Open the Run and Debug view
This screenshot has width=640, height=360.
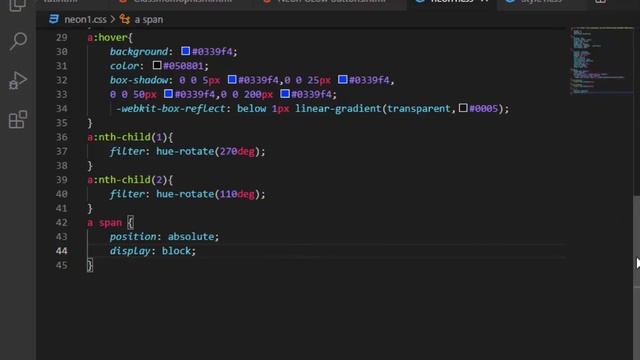[18, 80]
